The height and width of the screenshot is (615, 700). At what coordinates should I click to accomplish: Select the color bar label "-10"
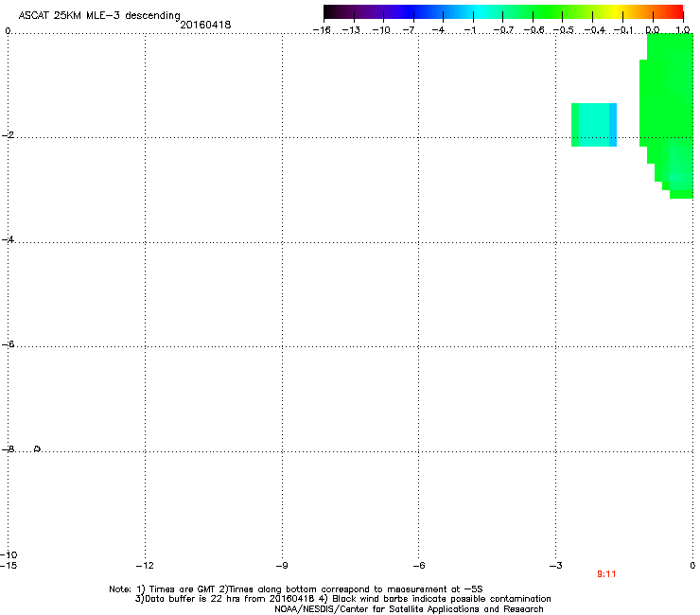381,30
